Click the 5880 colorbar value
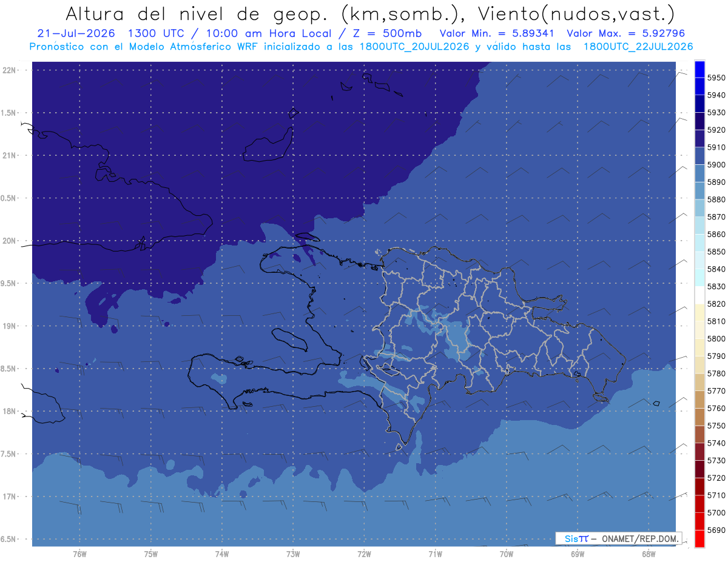 [x=716, y=199]
